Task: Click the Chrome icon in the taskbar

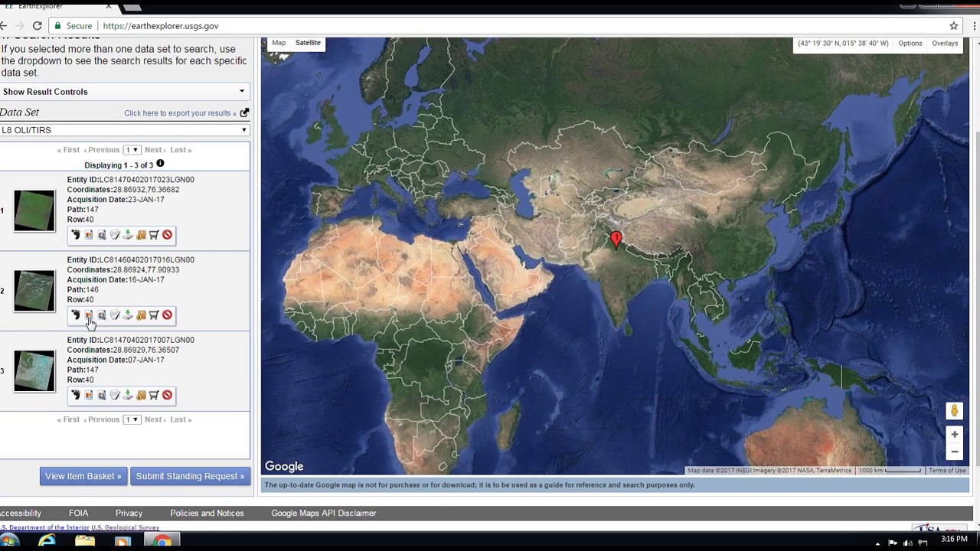Action: coord(162,541)
